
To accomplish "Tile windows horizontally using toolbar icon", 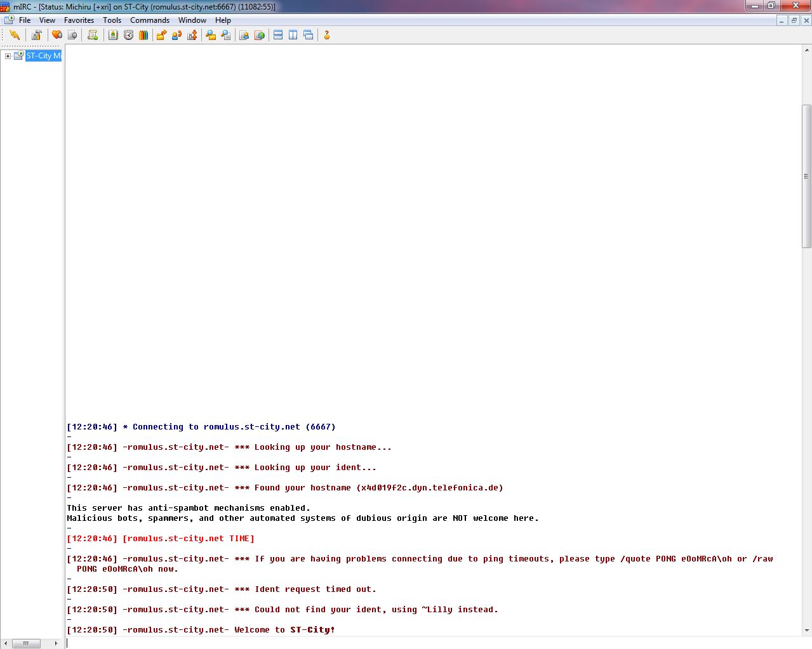I will 278,35.
